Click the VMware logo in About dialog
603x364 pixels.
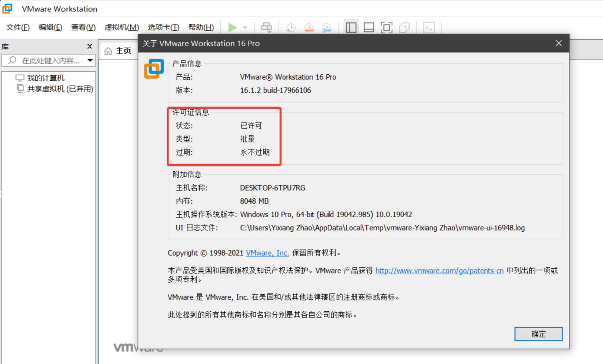click(x=154, y=68)
